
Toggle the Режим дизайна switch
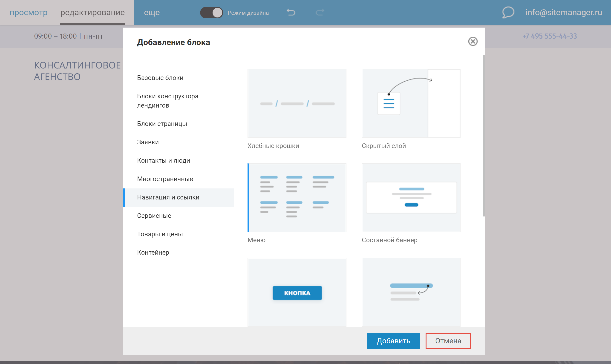tap(211, 12)
